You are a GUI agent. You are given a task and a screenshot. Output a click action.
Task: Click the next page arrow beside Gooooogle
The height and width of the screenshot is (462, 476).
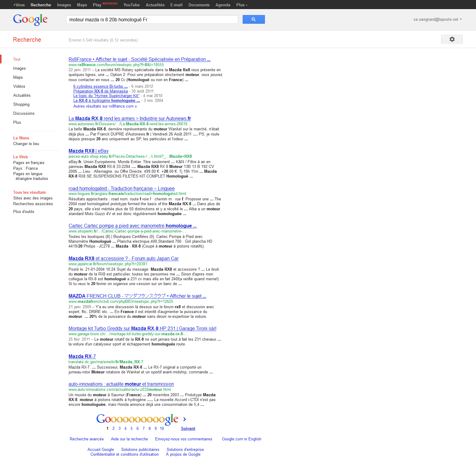(185, 419)
